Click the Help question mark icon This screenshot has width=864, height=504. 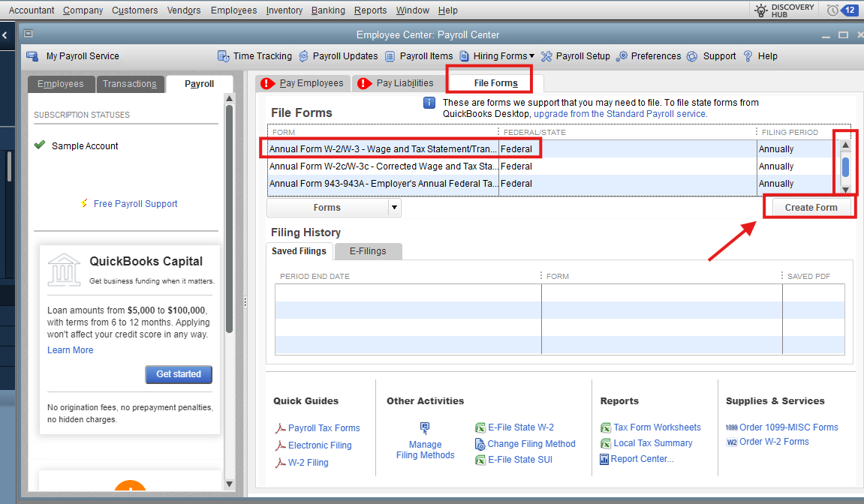tap(748, 56)
